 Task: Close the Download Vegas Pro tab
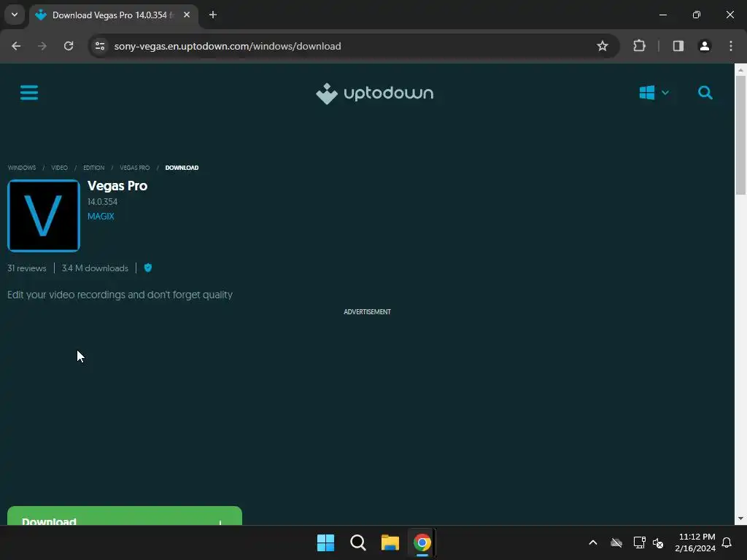pyautogui.click(x=187, y=15)
